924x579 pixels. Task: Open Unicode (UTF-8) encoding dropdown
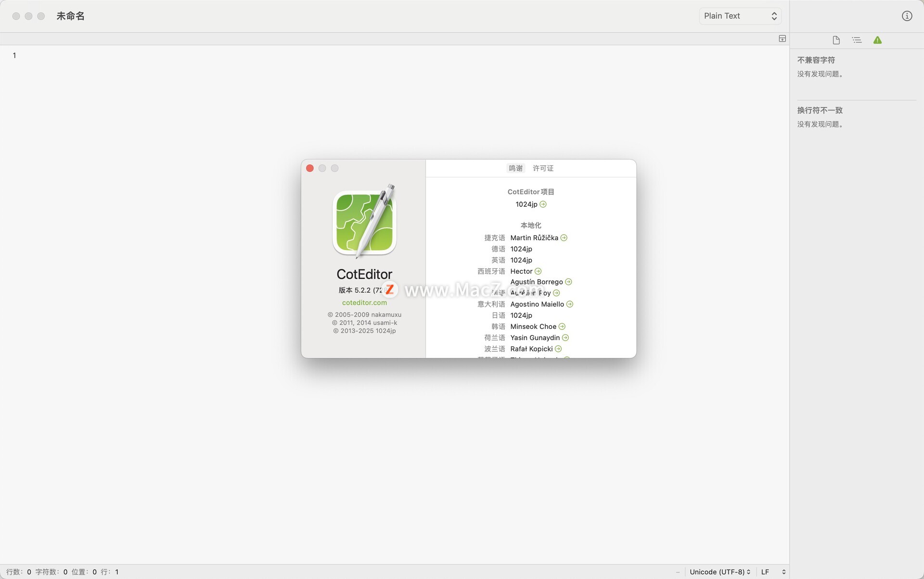[720, 572]
